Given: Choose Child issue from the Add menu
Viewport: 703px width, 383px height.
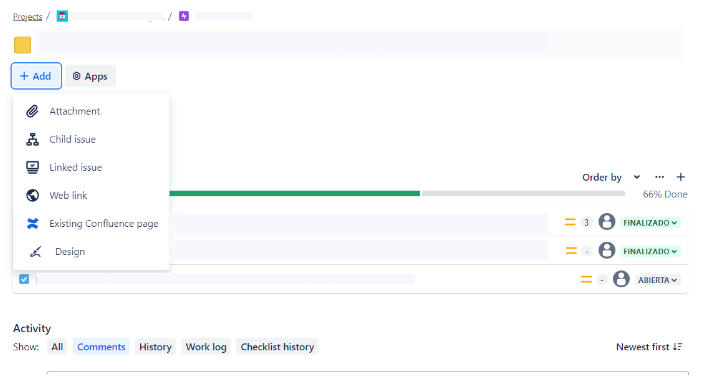Looking at the screenshot, I should [x=91, y=139].
